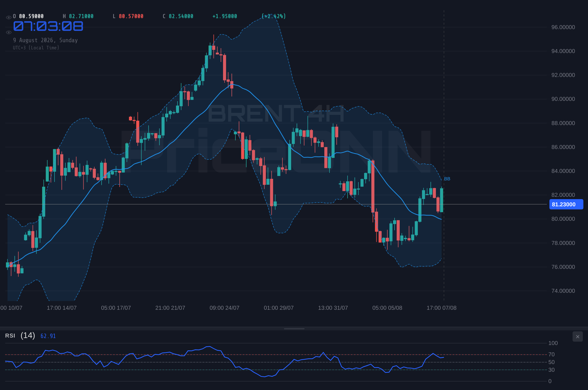The height and width of the screenshot is (390, 588).
Task: Click the 82.00000 price axis label
Action: click(563, 195)
